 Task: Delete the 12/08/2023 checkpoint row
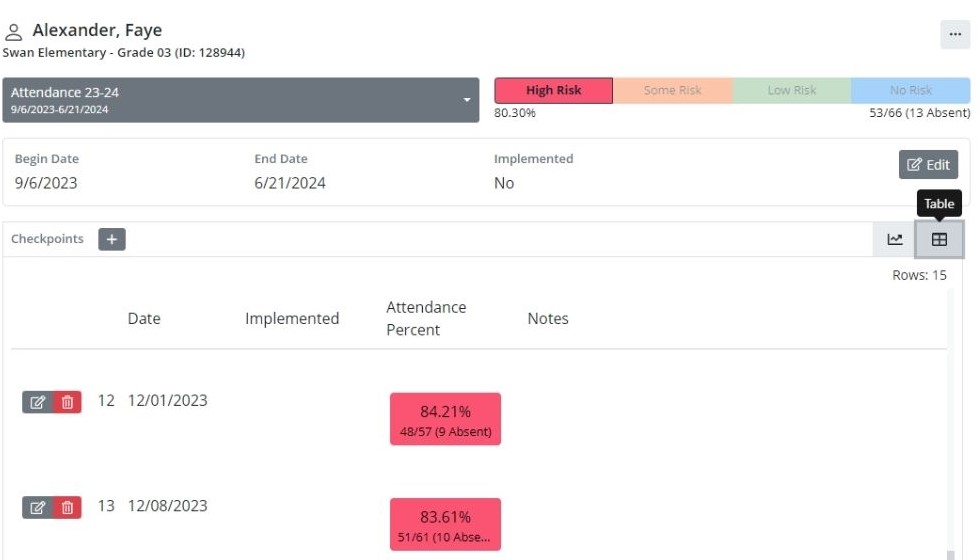click(67, 507)
